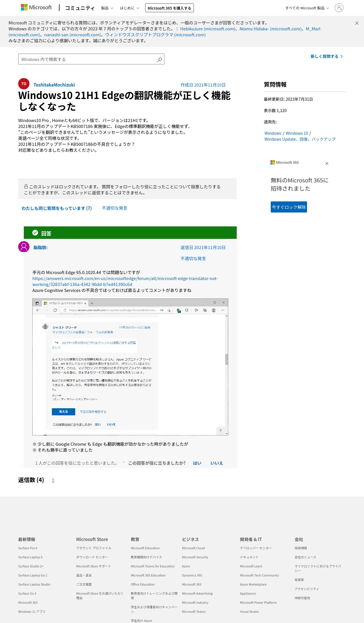Open ウィンドウズスクリプトプログラマ link
Viewport: 364px width, 623px height.
click(155, 35)
